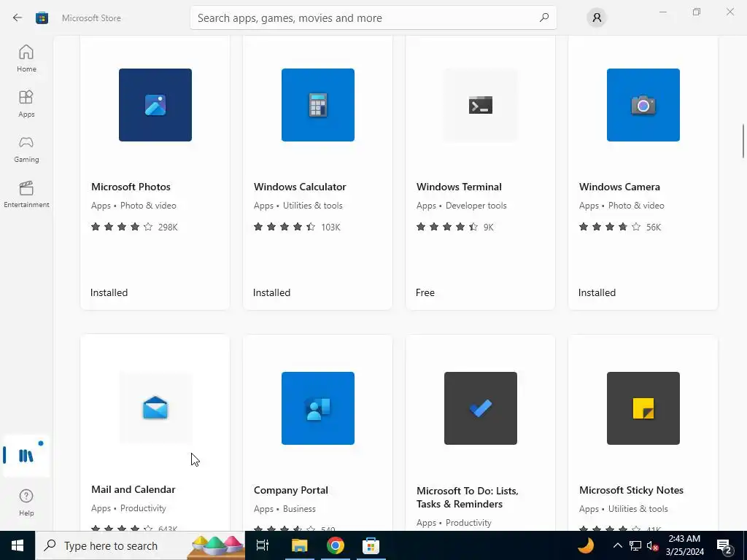This screenshot has width=747, height=560.
Task: Open the Entertainment section
Action: [x=26, y=194]
